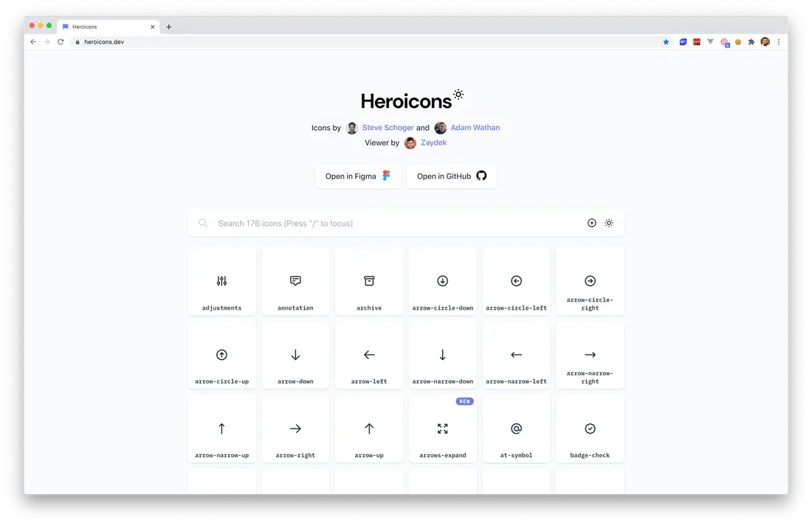Screen dimensions: 812x526
Task: Follow the Zaydek viewer link
Action: (x=433, y=143)
